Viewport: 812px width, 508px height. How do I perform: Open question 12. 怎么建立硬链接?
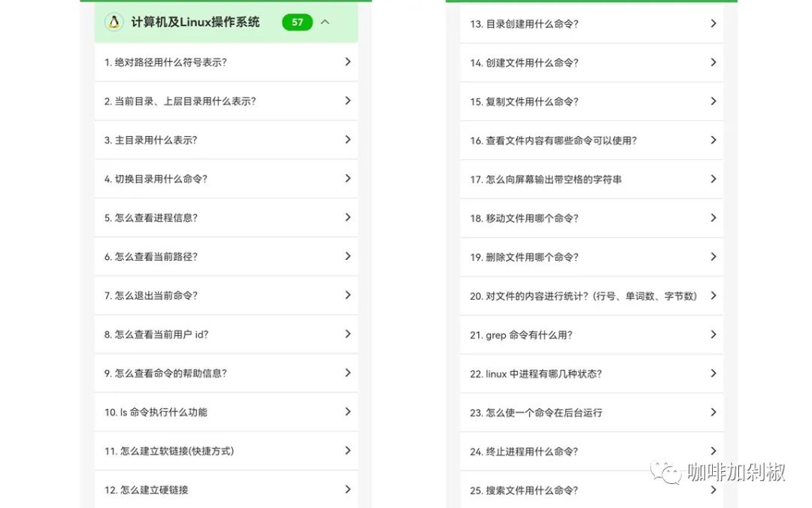click(226, 489)
